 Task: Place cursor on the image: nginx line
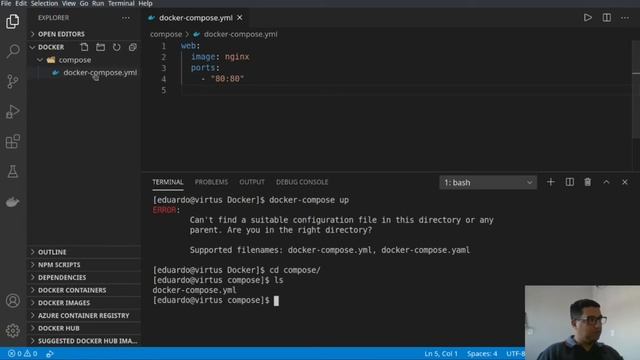tap(220, 57)
